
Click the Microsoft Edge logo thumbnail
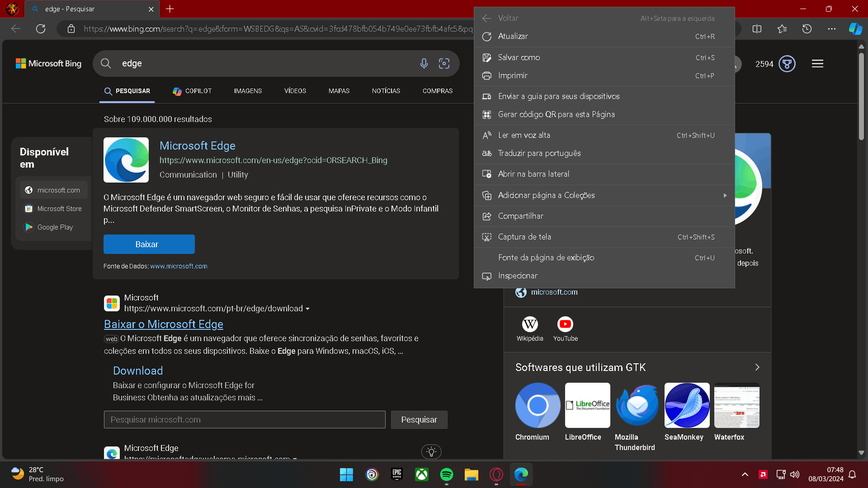[126, 160]
